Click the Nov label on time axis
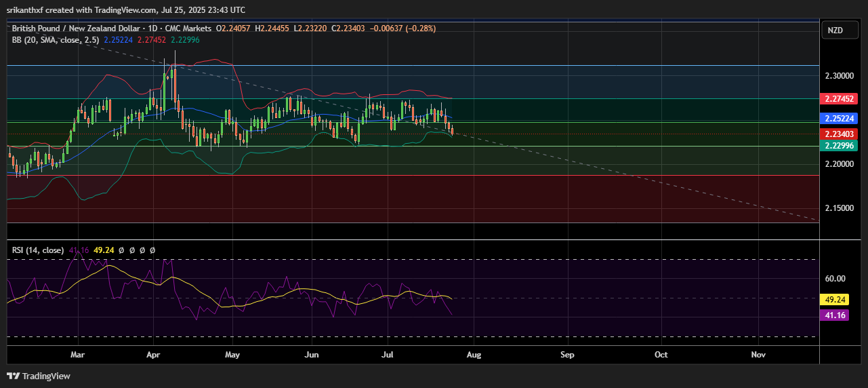The image size is (868, 388). tap(758, 355)
